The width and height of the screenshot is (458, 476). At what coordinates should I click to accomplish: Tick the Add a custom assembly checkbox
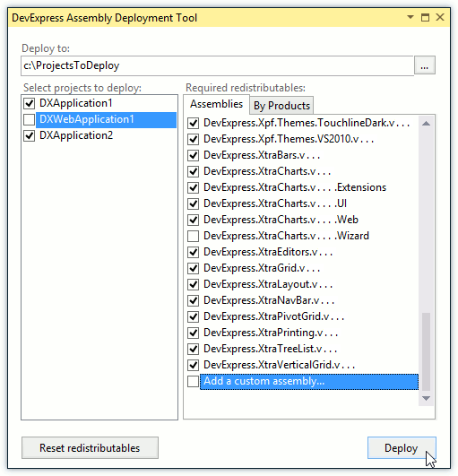pos(194,381)
